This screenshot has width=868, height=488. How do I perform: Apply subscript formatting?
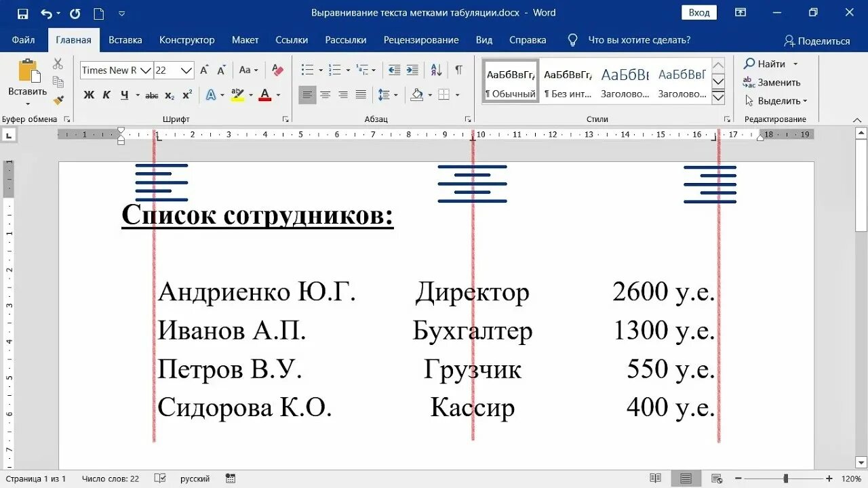[x=170, y=95]
